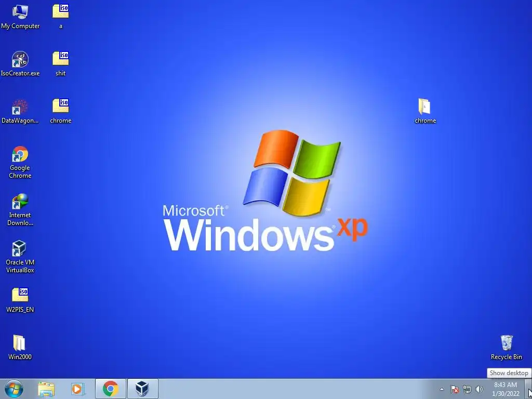Select the W2PIS_EN ISO file
532x399 pixels.
[20, 300]
